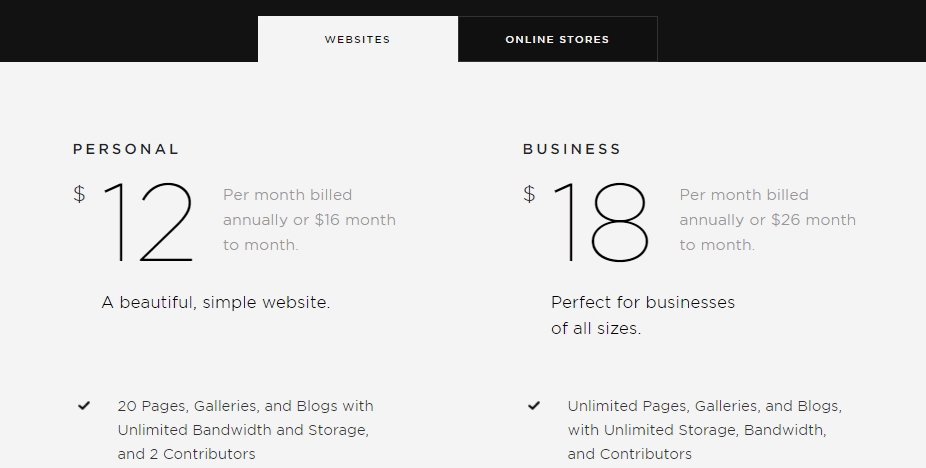Image resolution: width=926 pixels, height=468 pixels.
Task: Click the "Unlimited Pages, Galleries, and Blogs," line
Action: (704, 406)
